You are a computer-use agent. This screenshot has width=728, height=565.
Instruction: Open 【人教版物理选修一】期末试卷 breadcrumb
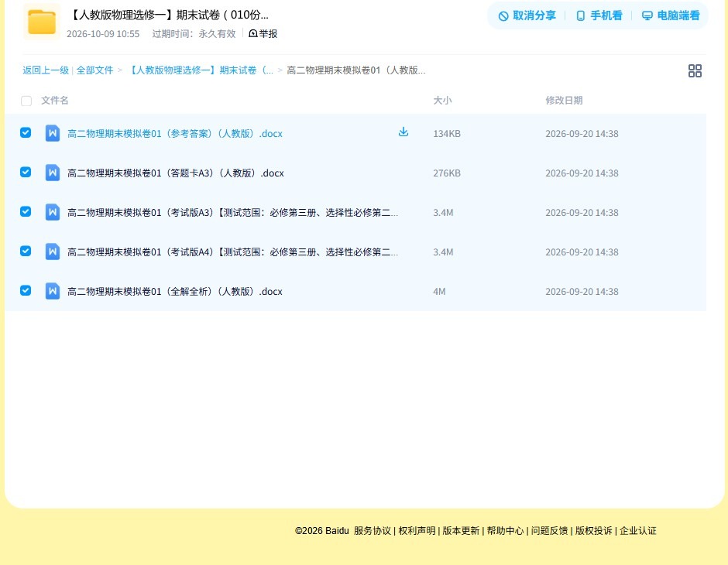[200, 70]
